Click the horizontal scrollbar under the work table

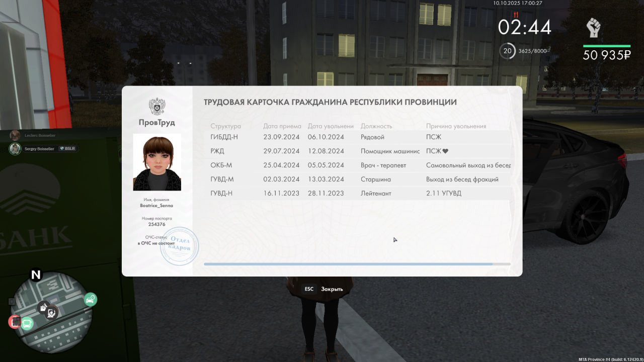point(357,264)
